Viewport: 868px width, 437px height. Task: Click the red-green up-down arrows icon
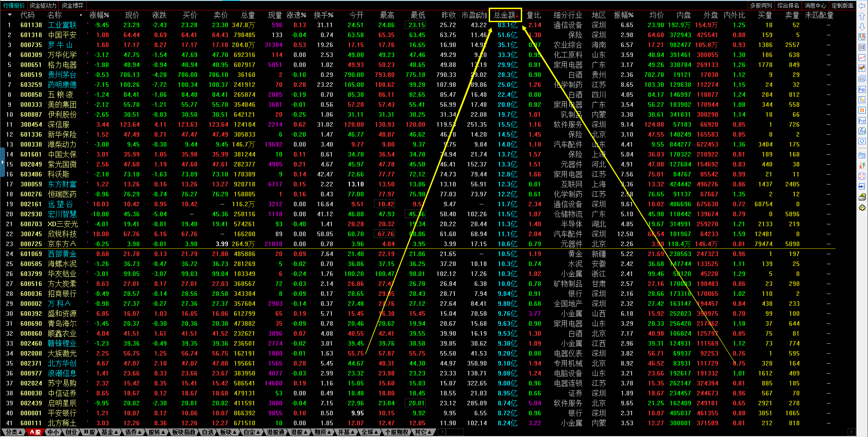pyautogui.click(x=862, y=166)
